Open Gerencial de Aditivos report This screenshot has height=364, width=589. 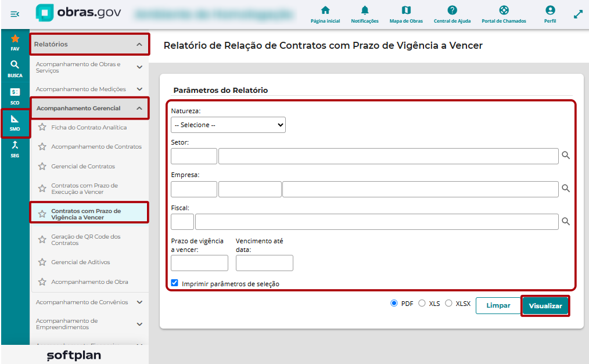81,262
